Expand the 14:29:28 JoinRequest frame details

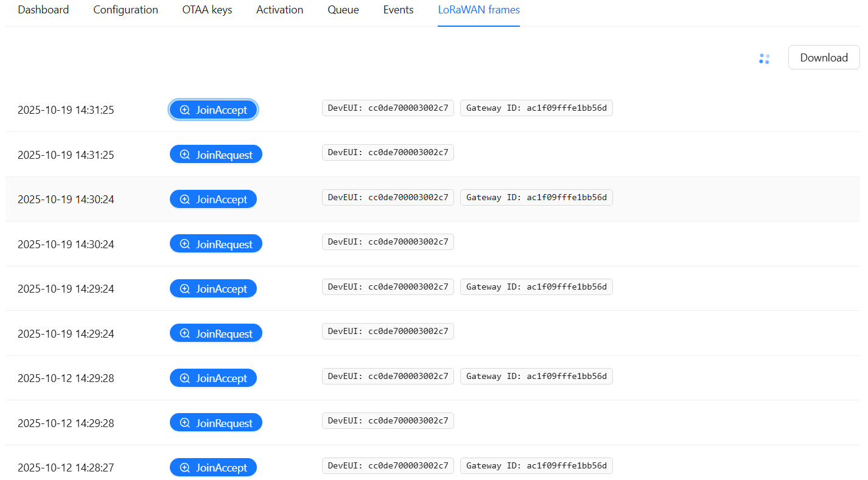pyautogui.click(x=215, y=423)
